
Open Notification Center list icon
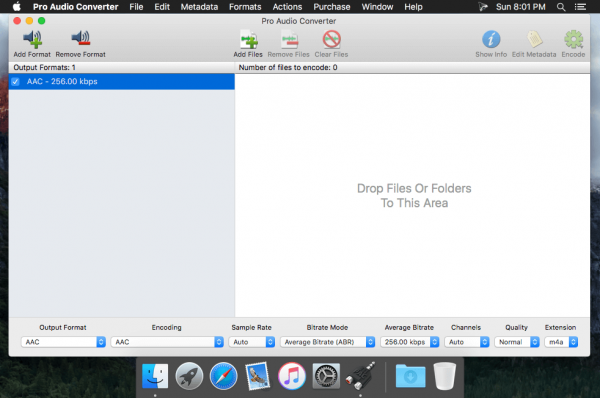click(x=580, y=7)
